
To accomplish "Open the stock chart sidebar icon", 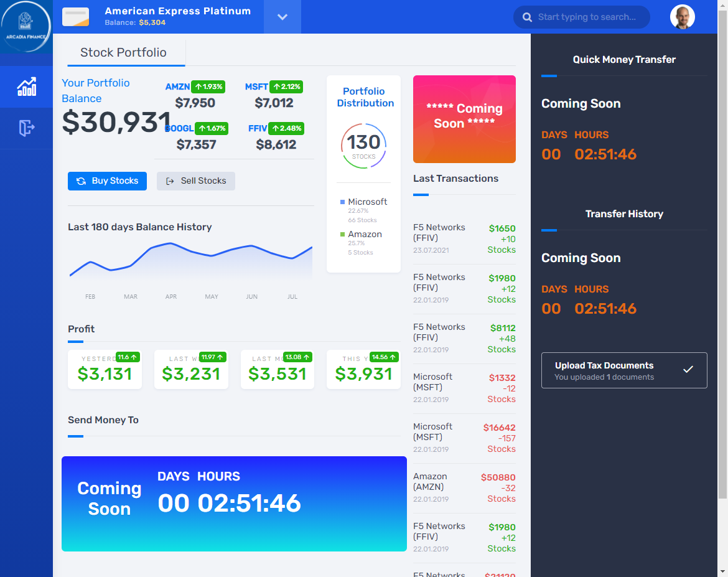I will [27, 87].
